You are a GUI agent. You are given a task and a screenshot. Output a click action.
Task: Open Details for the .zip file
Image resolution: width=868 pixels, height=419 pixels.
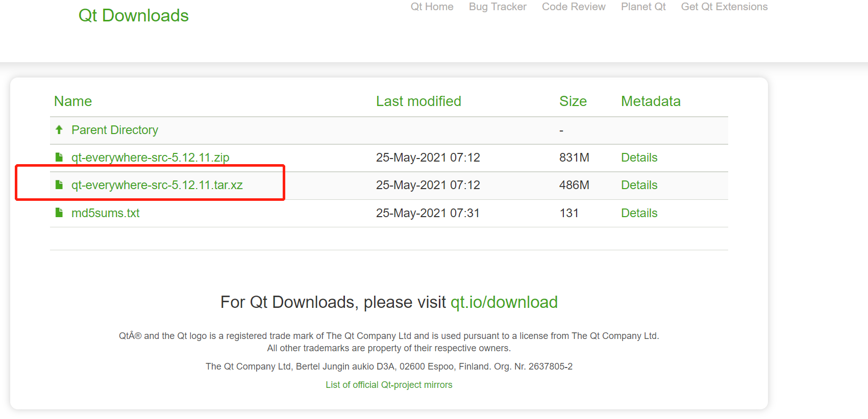(639, 158)
